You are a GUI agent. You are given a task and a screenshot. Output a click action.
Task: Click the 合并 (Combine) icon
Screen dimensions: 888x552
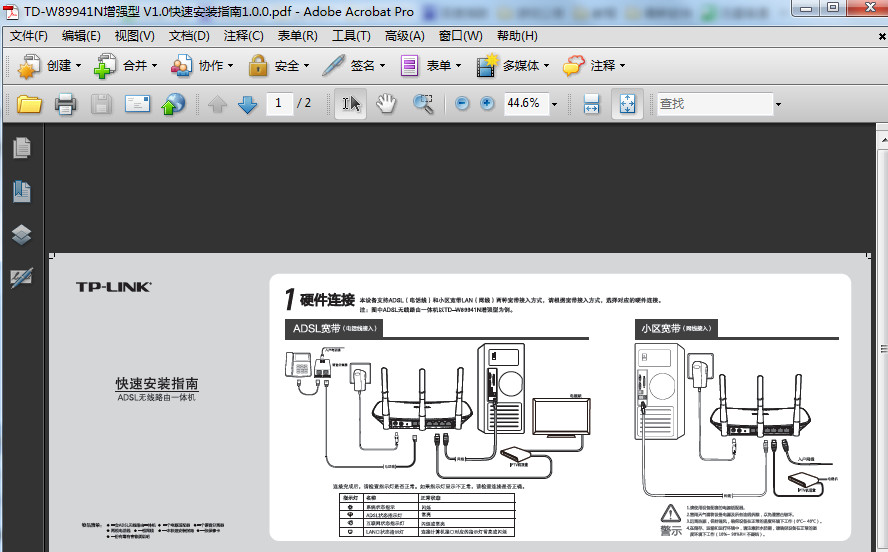coord(105,66)
